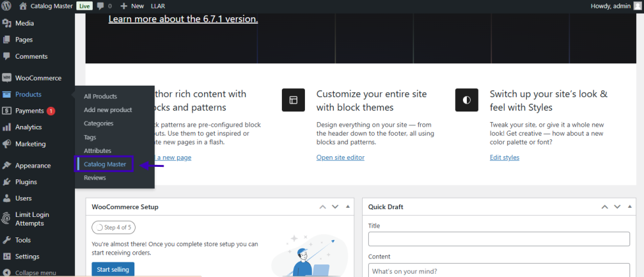The width and height of the screenshot is (644, 277).
Task: Click the Appearance paintbrush icon
Action: click(x=7, y=166)
